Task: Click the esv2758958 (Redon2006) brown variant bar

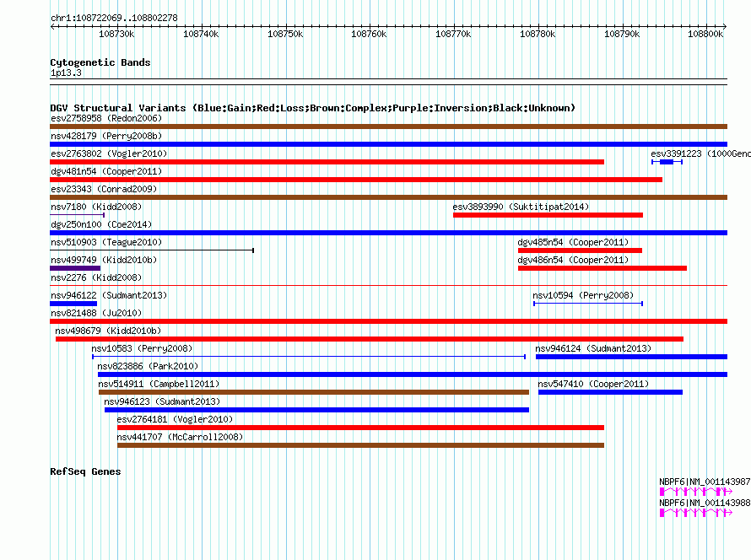Action: click(388, 127)
